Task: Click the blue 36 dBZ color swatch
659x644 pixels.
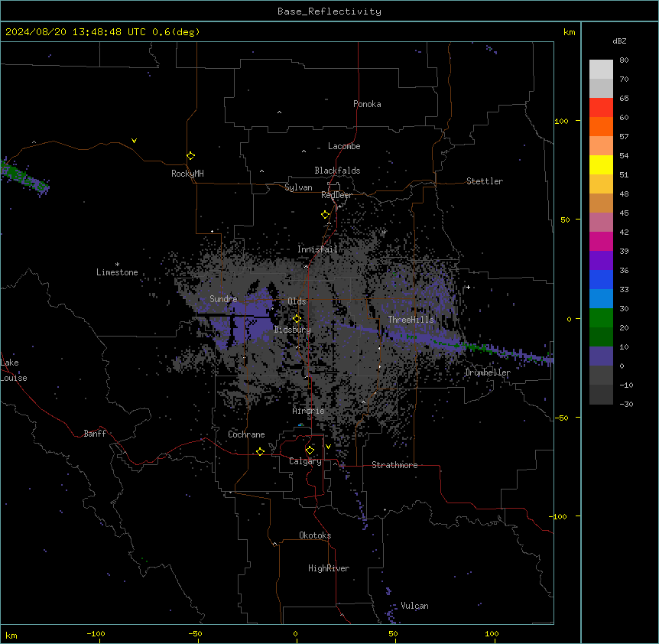Action: 601,279
